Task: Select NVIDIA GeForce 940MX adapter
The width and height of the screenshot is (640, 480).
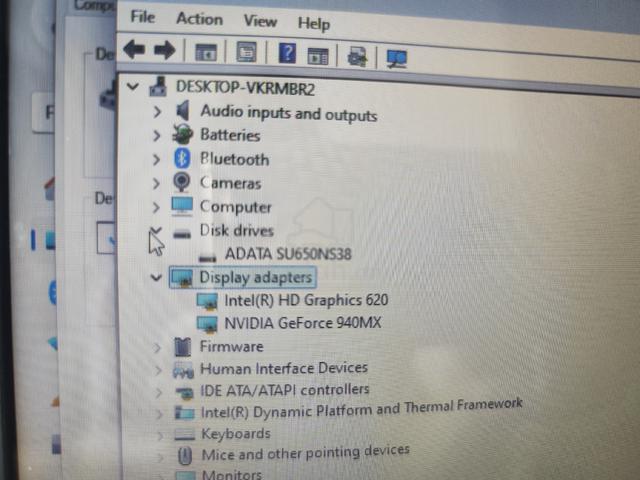Action: click(303, 323)
